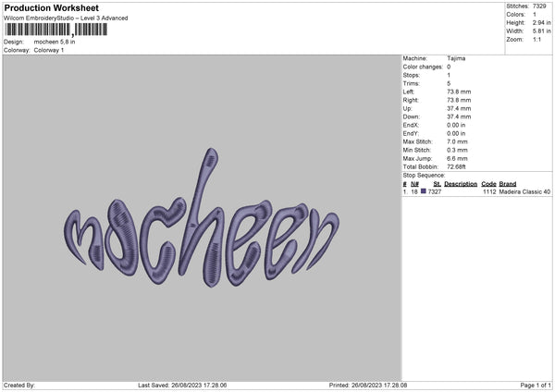Select design name 'mocheen 5,8 in'
The image size is (555, 392).
pos(55,42)
